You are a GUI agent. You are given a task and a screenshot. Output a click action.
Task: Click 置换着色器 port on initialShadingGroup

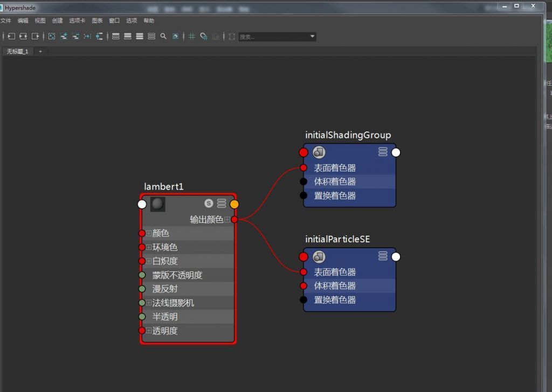303,195
